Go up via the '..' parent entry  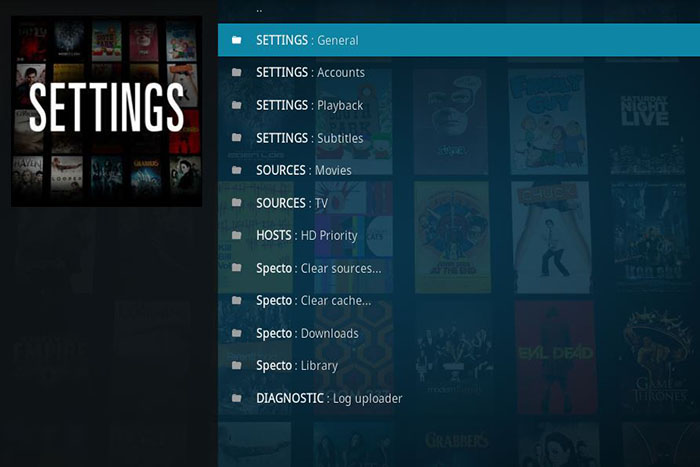(459, 11)
